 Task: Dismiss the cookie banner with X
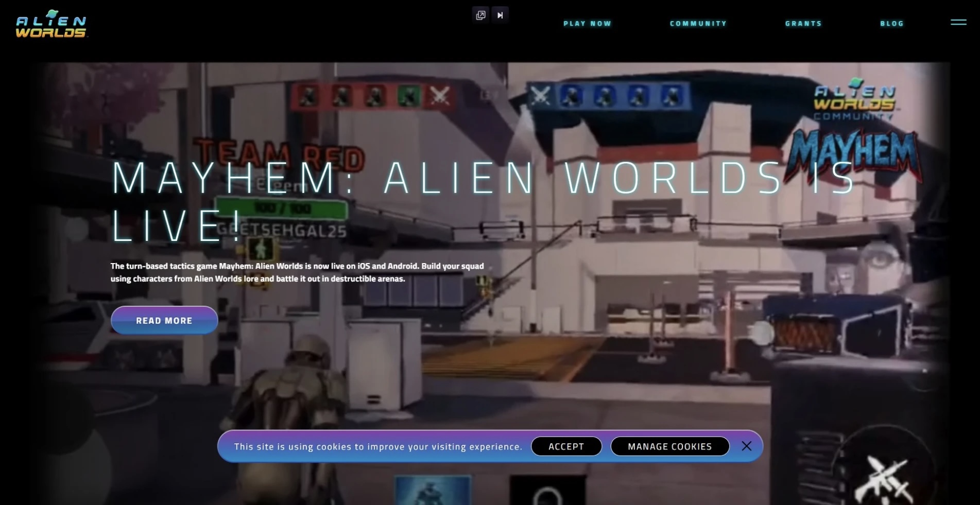click(746, 446)
